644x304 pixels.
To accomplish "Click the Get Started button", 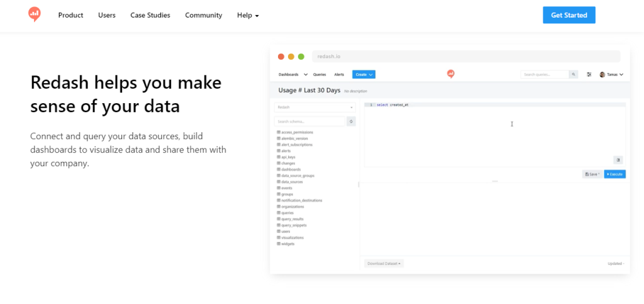I will click(569, 15).
